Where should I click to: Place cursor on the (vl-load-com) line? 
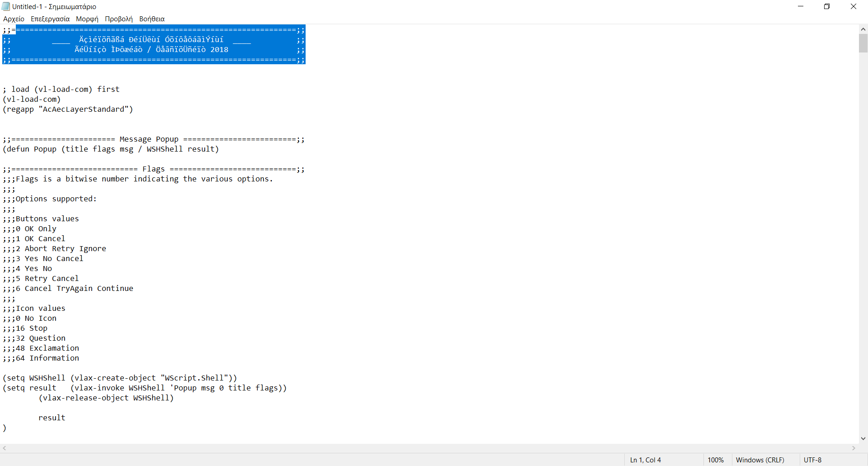(x=32, y=100)
